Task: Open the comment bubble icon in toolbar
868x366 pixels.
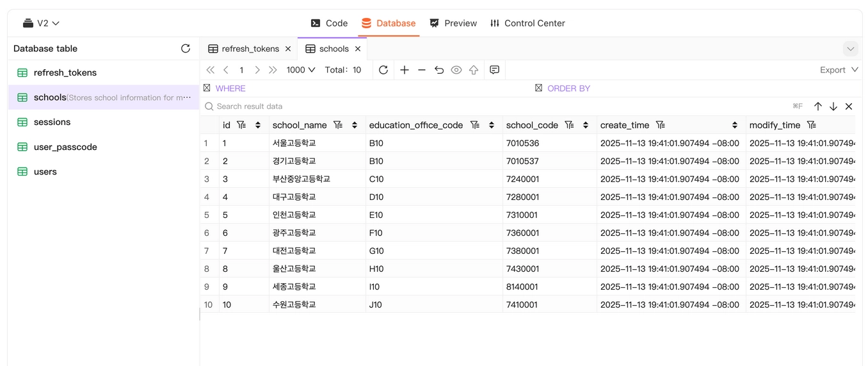Action: (494, 70)
